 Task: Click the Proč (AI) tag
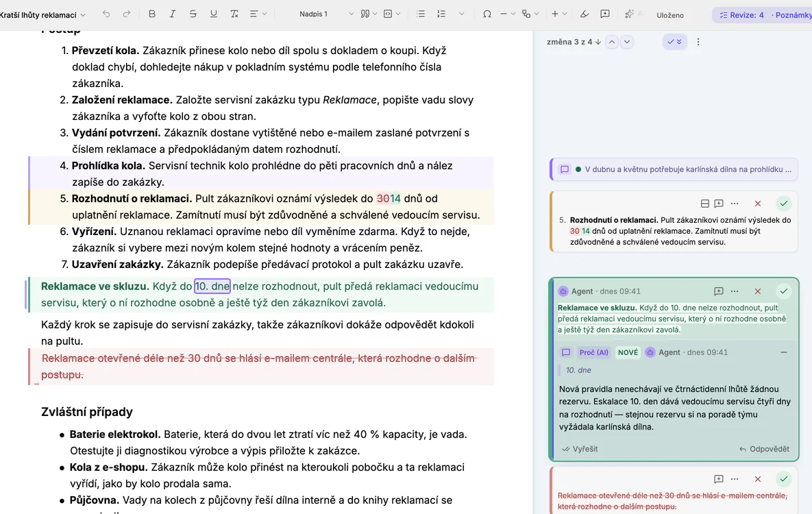coord(594,352)
